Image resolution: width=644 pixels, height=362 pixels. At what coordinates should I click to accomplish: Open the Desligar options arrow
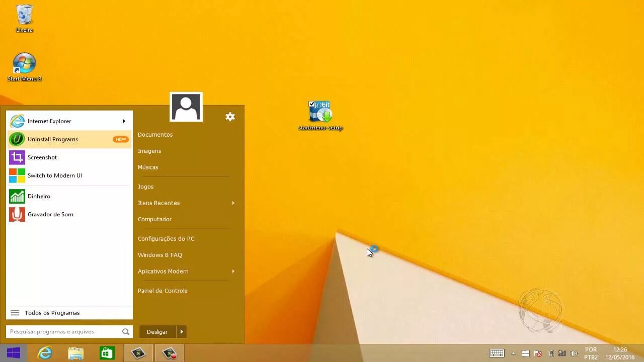pyautogui.click(x=182, y=332)
